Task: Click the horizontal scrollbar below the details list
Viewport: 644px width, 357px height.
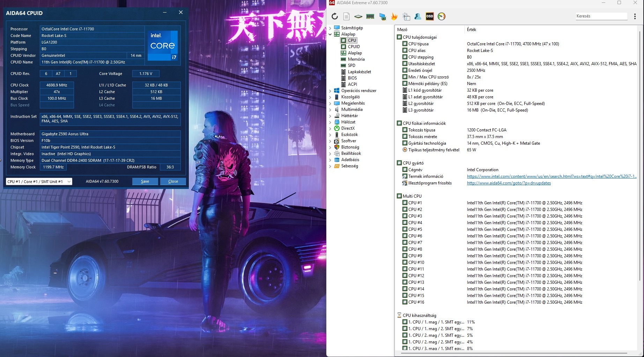Action: pyautogui.click(x=514, y=354)
